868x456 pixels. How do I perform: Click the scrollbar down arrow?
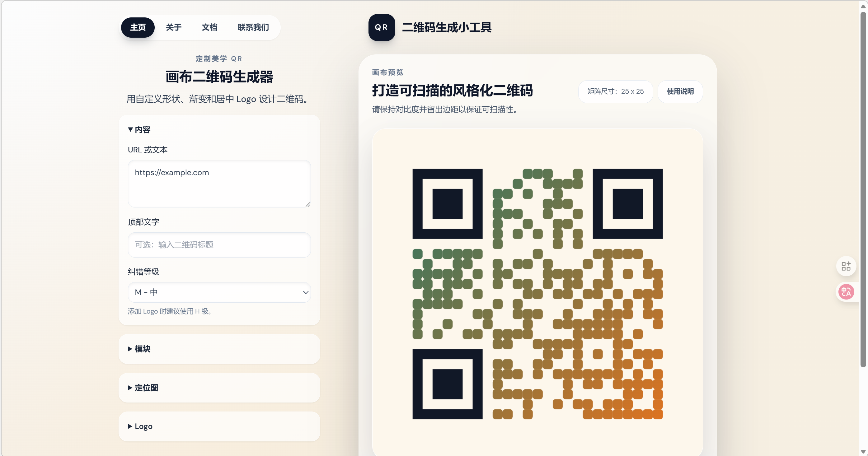tap(863, 451)
